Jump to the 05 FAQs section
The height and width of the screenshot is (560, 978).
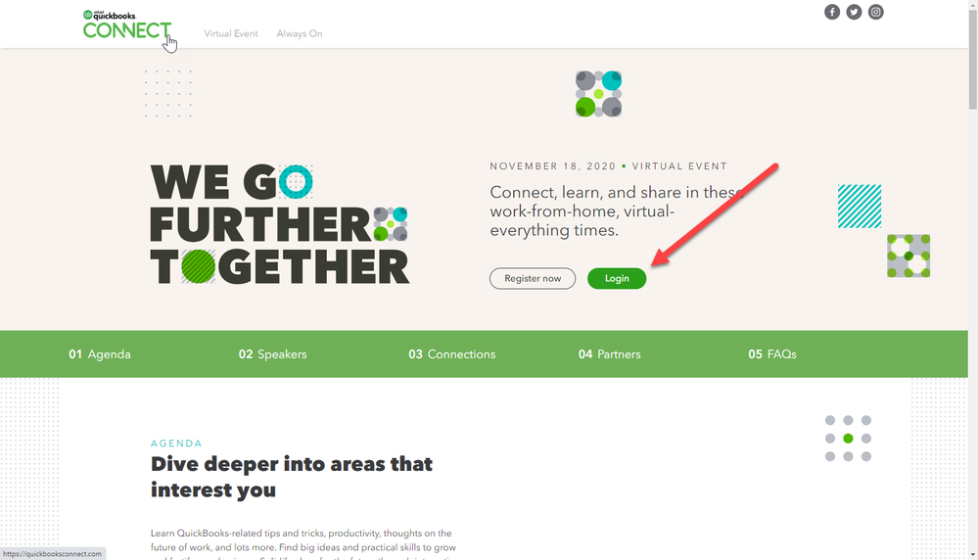coord(772,354)
